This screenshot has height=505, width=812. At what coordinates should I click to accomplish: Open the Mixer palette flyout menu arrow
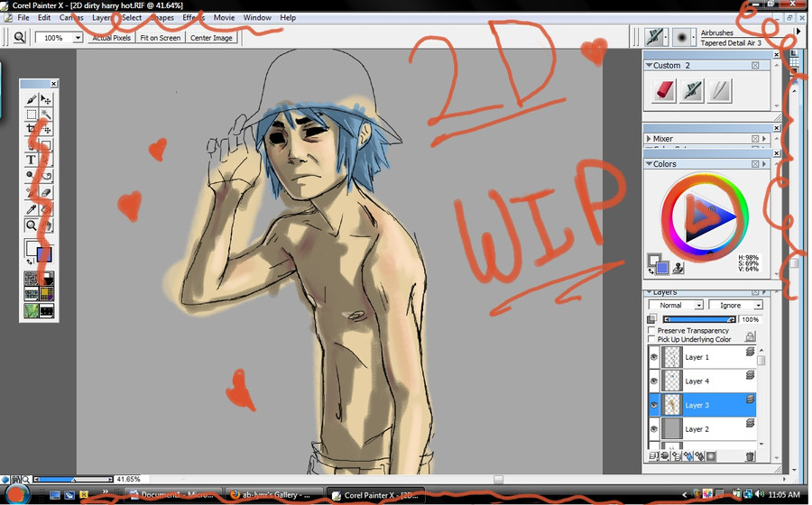click(x=764, y=139)
